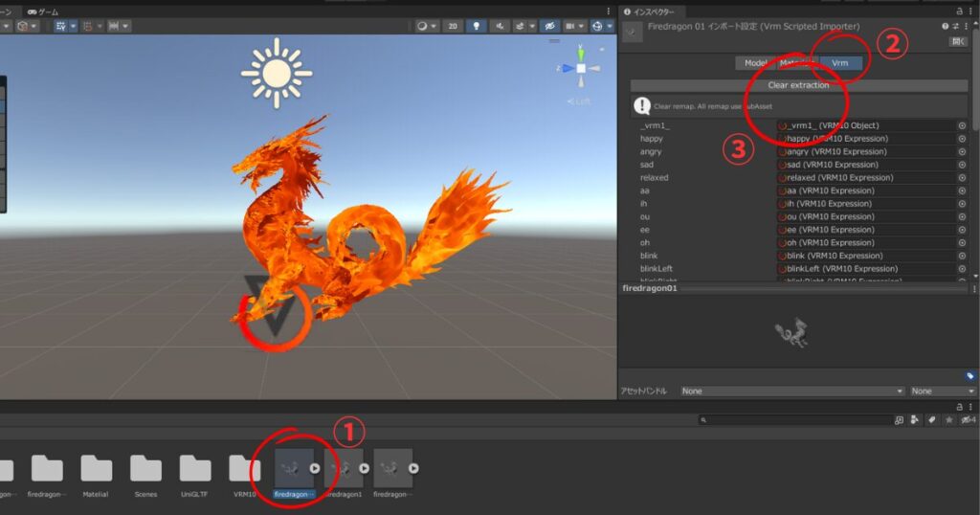
Task: Click the grid visibility toolbar icon
Action: 60,26
